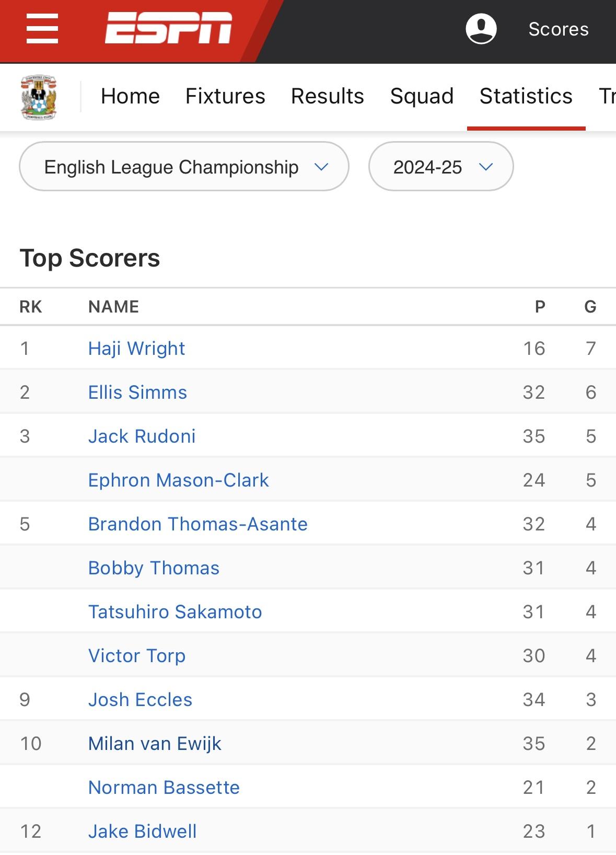The image size is (616, 855).
Task: View Tatsuhiro Sakamoto's profile
Action: click(175, 611)
